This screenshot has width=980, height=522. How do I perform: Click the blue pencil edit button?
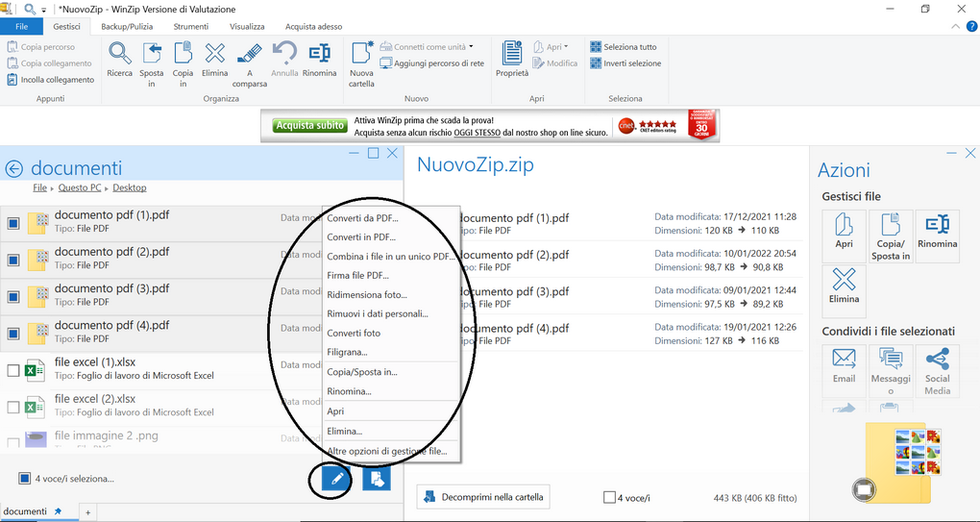pos(337,480)
